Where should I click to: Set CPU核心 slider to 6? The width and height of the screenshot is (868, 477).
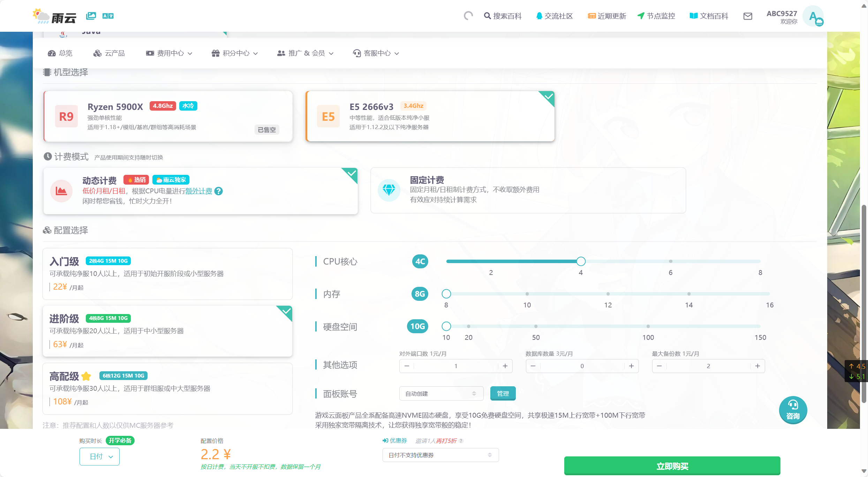click(x=670, y=261)
